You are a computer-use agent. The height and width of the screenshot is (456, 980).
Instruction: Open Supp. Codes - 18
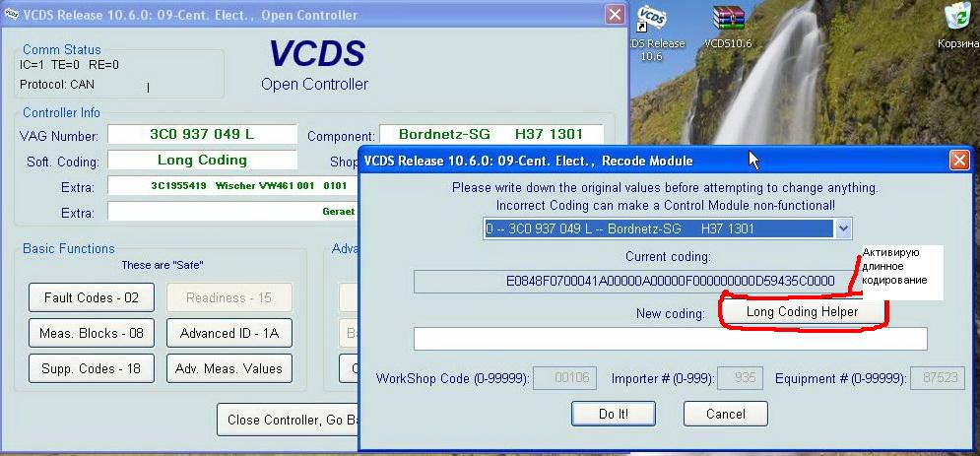point(91,368)
